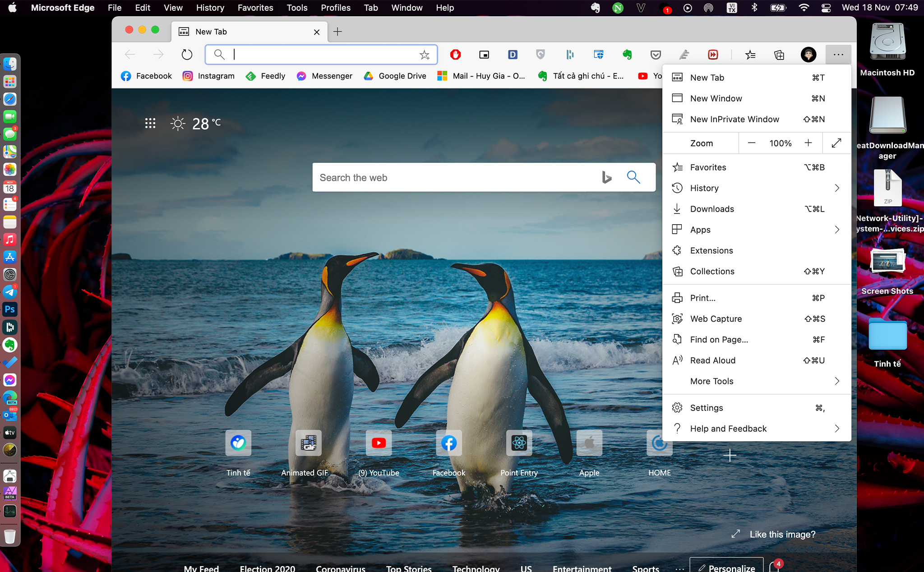Increase zoom with the plus control
This screenshot has height=572, width=924.
809,143
